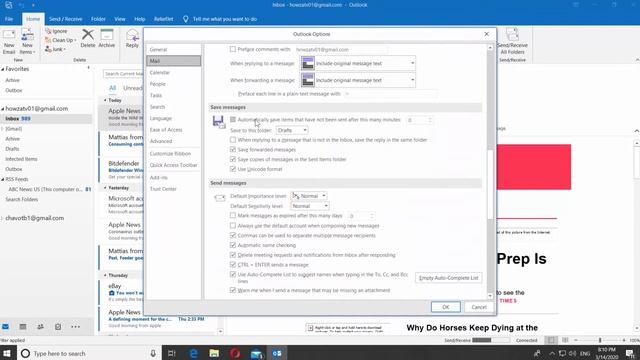The width and height of the screenshot is (640, 360).
Task: Toggle save reply in same folder checkbox
Action: click(x=233, y=140)
